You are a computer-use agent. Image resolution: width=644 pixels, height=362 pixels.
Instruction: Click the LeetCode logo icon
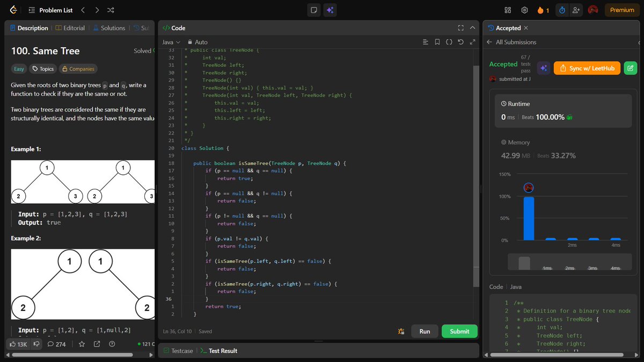pyautogui.click(x=13, y=10)
